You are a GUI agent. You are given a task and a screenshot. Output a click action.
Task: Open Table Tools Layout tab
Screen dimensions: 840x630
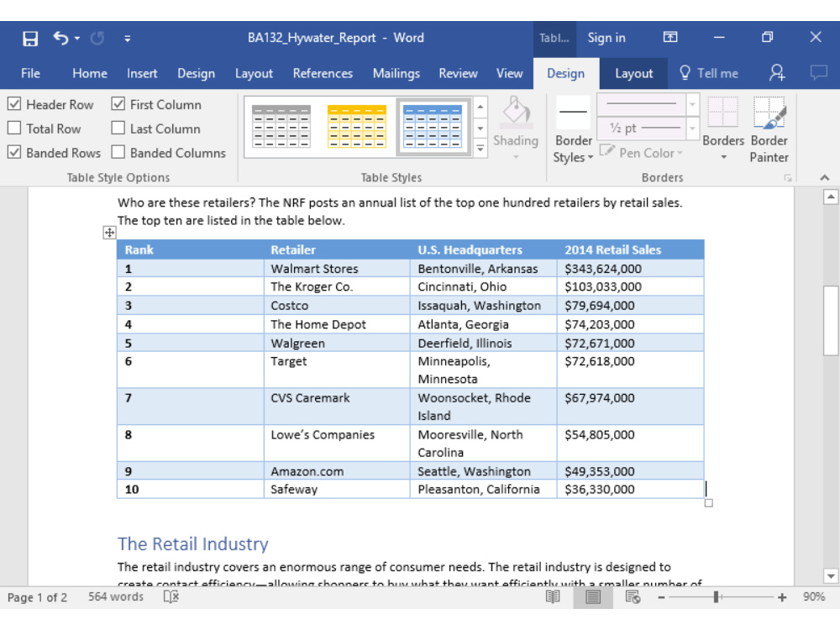click(633, 73)
